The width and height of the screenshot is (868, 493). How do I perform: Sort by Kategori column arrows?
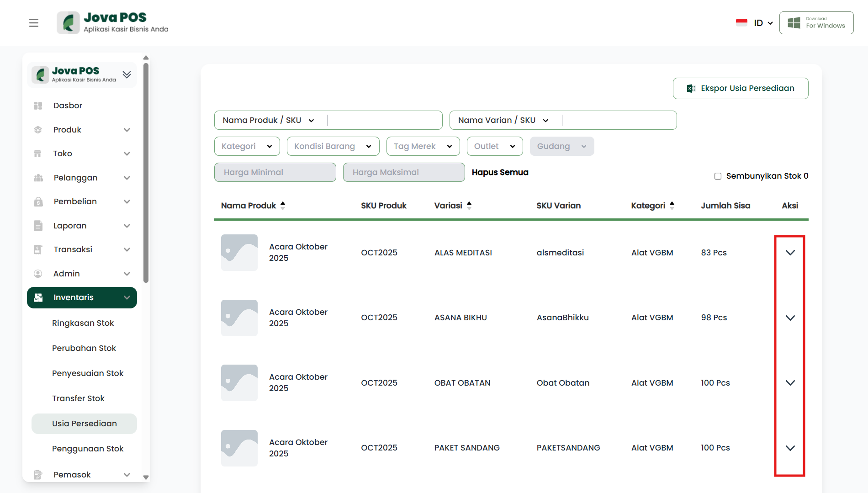click(672, 206)
